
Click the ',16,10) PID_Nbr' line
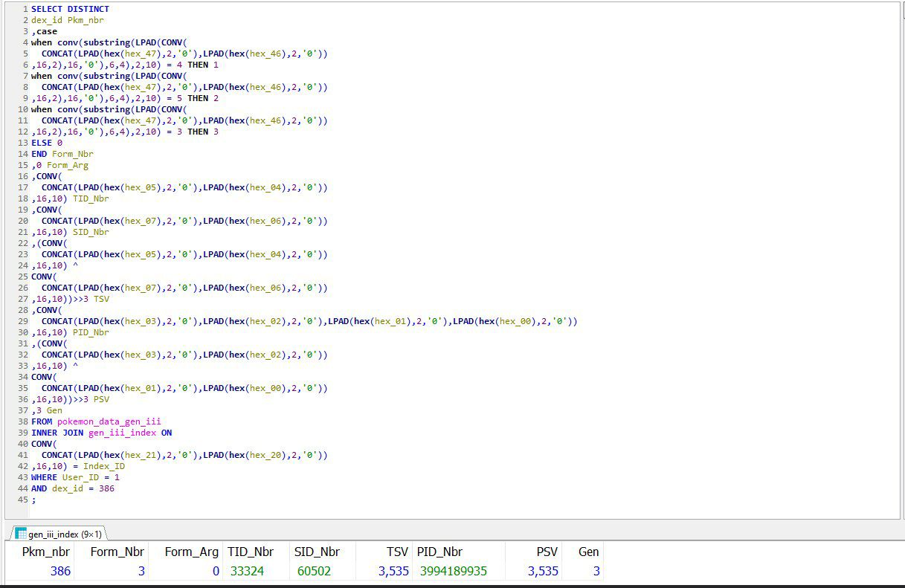click(x=70, y=332)
